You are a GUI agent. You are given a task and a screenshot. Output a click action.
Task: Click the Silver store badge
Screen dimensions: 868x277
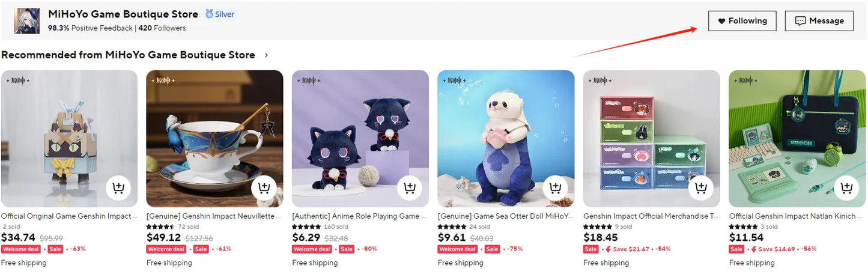[x=220, y=14]
